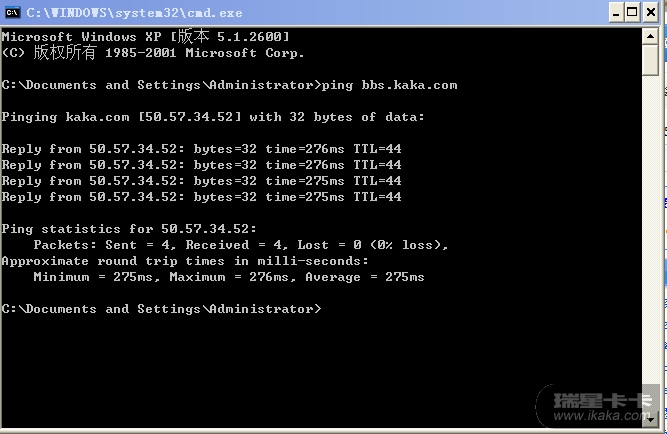Viewport: 667px width, 434px height.
Task: Click the line "Pinging kaka.com [50.57.34.52]"
Action: (121, 117)
